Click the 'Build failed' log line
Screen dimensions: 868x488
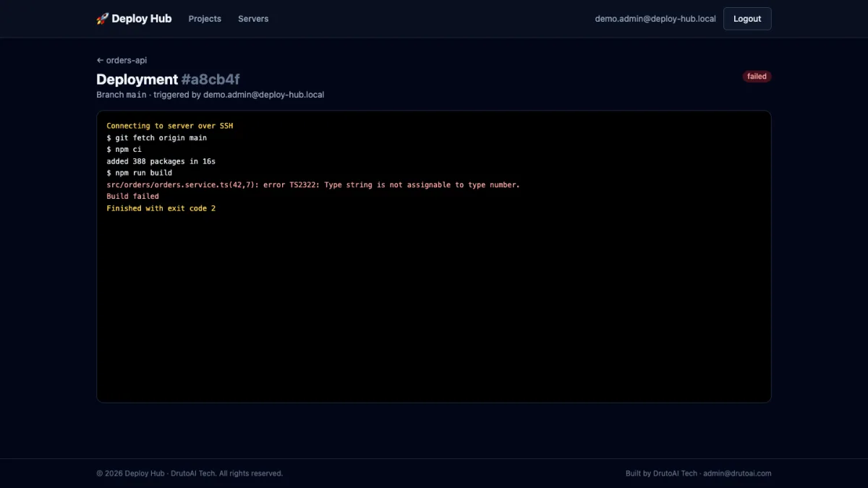click(132, 196)
